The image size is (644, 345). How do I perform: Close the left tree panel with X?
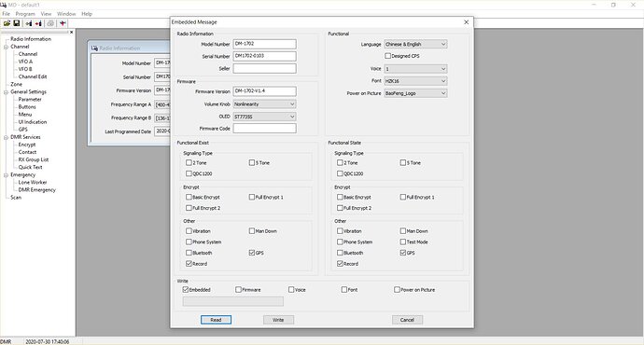72,32
